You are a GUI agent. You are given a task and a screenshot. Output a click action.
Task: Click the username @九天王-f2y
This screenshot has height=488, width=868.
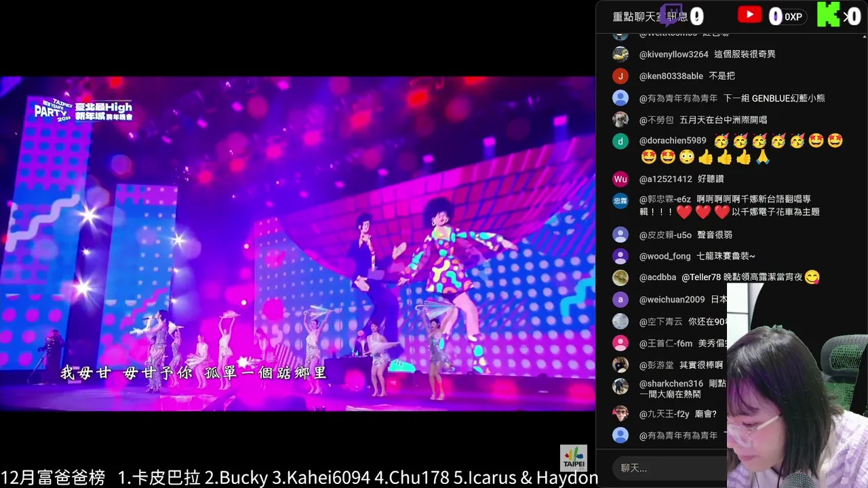click(x=664, y=414)
